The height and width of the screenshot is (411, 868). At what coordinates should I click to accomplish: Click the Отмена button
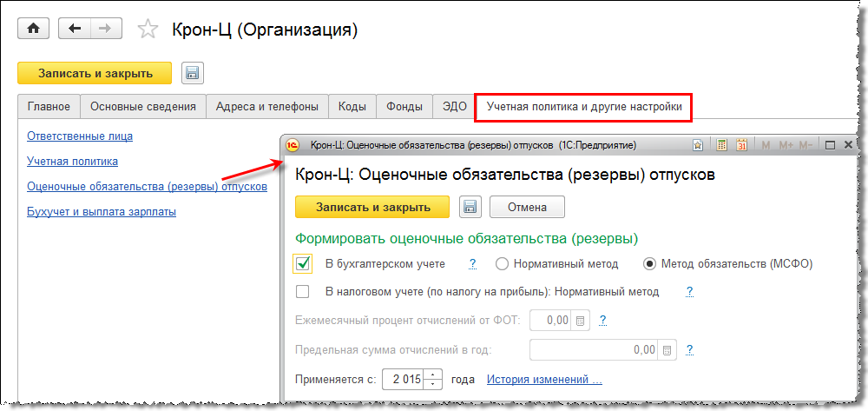[x=527, y=207]
